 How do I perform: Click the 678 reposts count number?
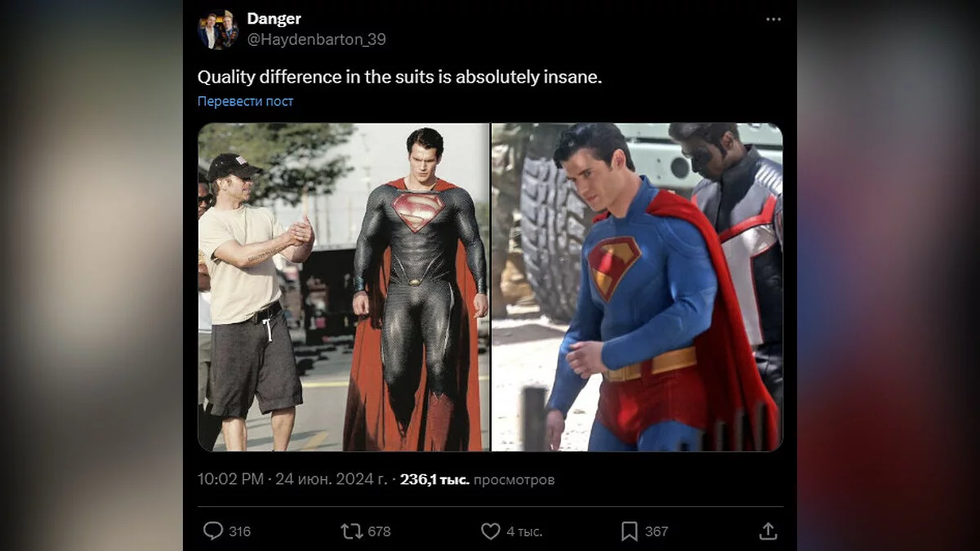(x=379, y=531)
